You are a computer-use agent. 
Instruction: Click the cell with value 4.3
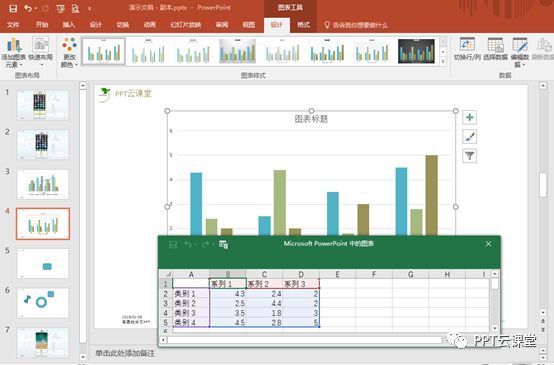click(x=228, y=294)
